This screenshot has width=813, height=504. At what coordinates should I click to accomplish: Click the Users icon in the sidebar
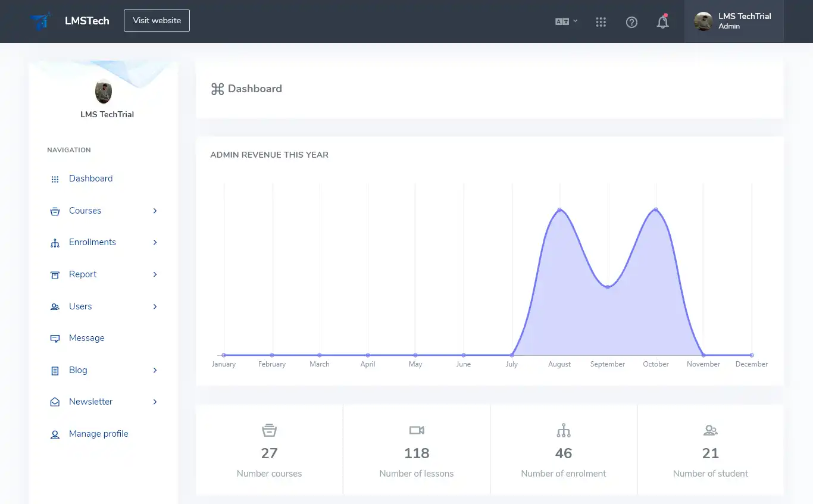(x=54, y=306)
